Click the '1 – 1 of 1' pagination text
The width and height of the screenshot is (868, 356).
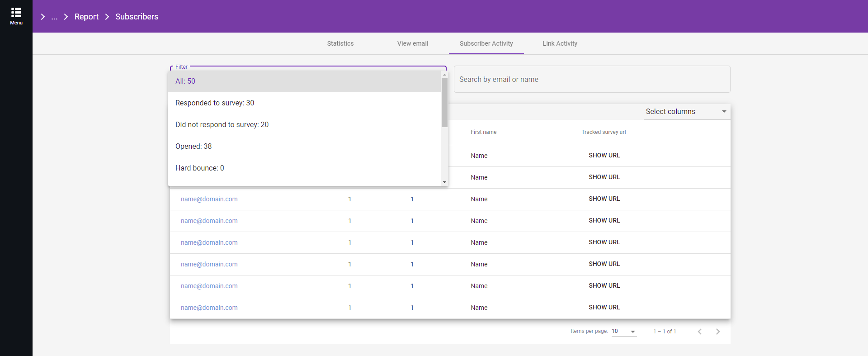tap(665, 332)
